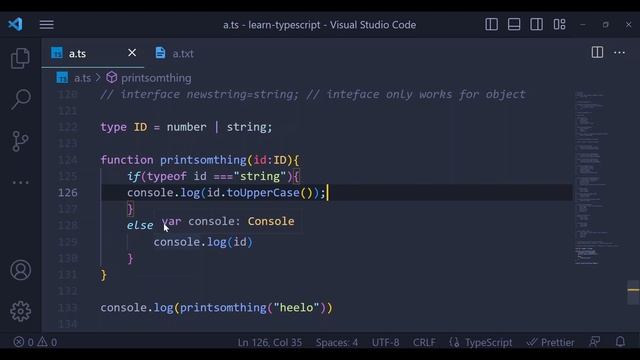
Task: Click the Ln 126, Col 35 indicator
Action: [x=270, y=342]
